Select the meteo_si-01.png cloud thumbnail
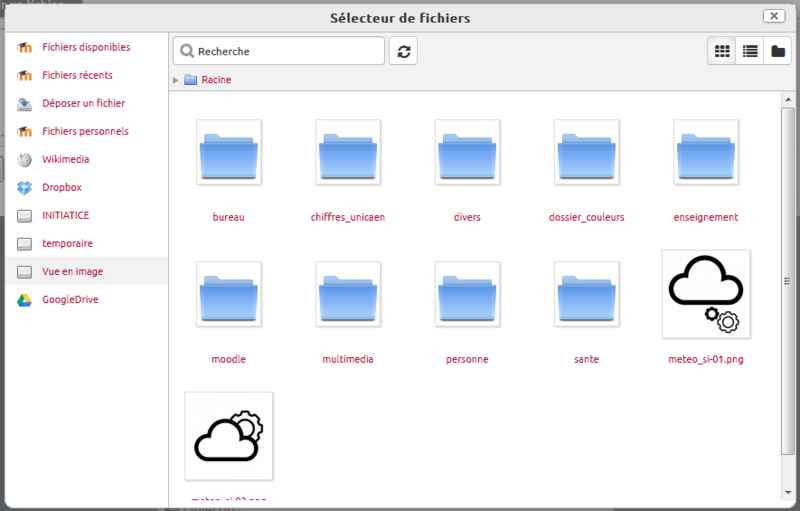 (706, 294)
